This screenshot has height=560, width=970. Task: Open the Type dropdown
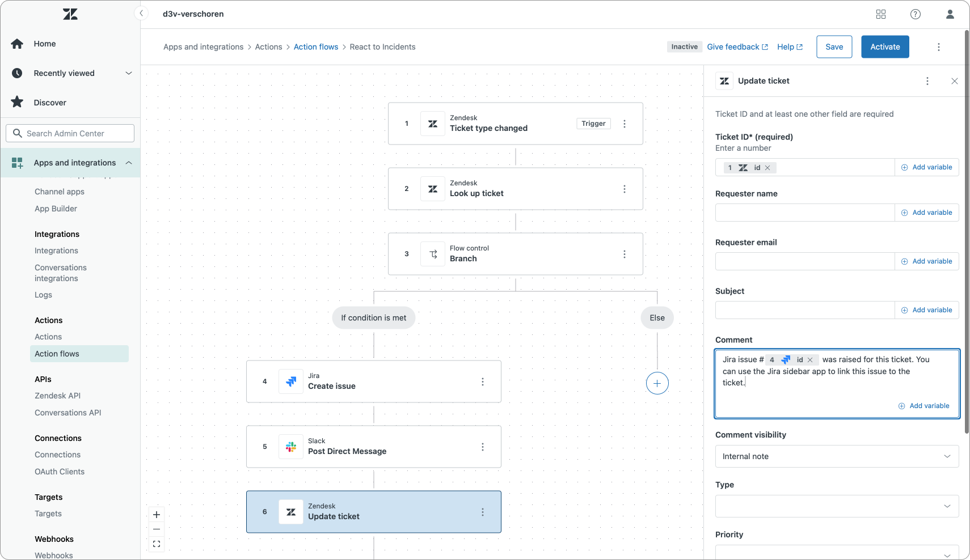click(837, 506)
